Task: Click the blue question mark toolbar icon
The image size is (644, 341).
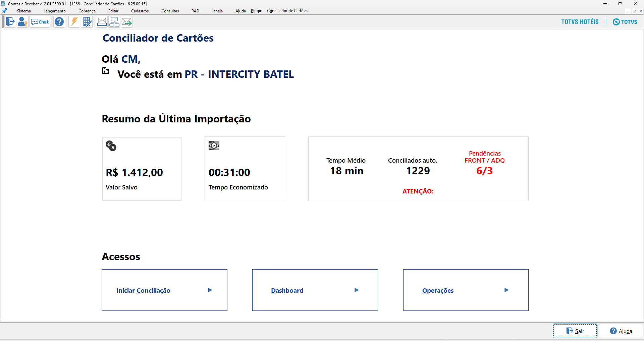Action: click(59, 22)
